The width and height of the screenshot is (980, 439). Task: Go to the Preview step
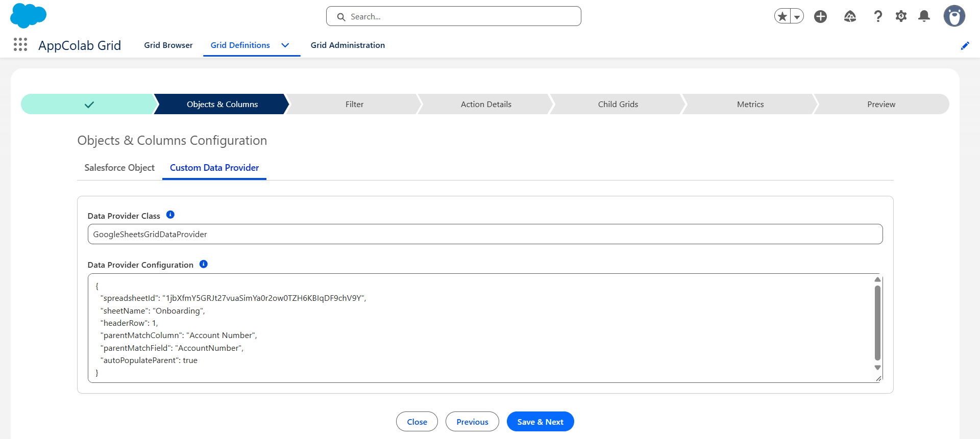881,104
